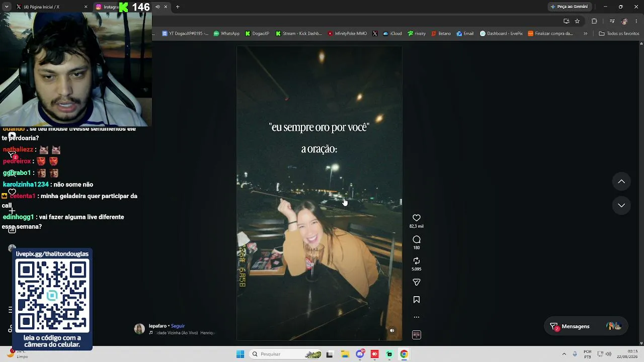
Task: Open the network status tray icon
Action: 600,354
